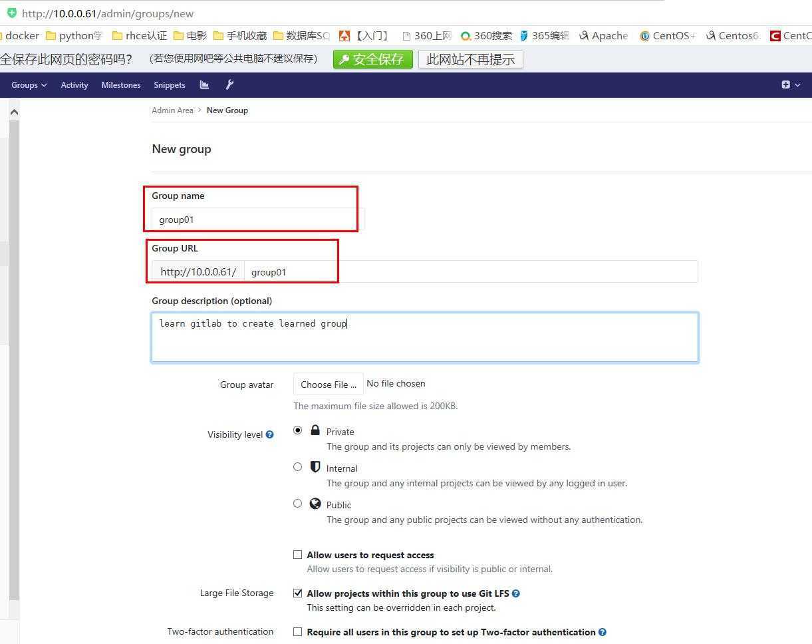Image resolution: width=812 pixels, height=644 pixels.
Task: Enable Allow users to request access
Action: click(297, 554)
